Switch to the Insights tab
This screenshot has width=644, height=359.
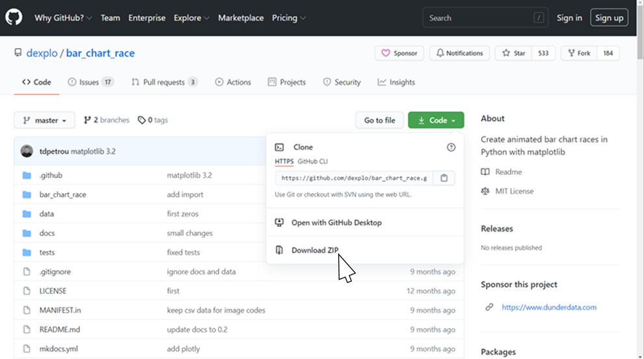(396, 82)
